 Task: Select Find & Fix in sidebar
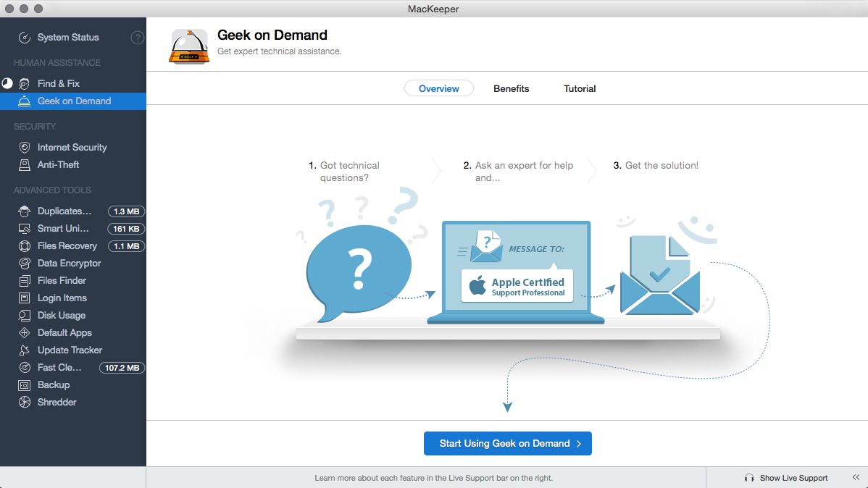click(x=59, y=83)
